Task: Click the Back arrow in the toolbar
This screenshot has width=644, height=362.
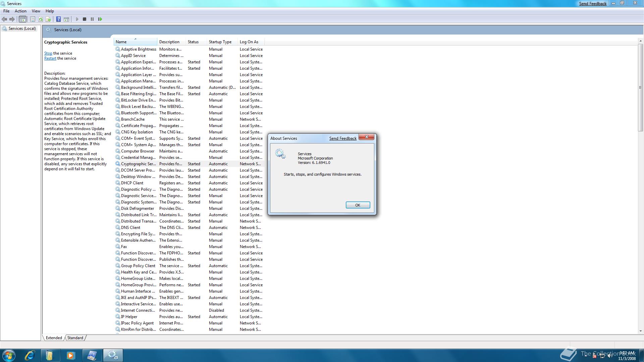Action: click(x=4, y=19)
